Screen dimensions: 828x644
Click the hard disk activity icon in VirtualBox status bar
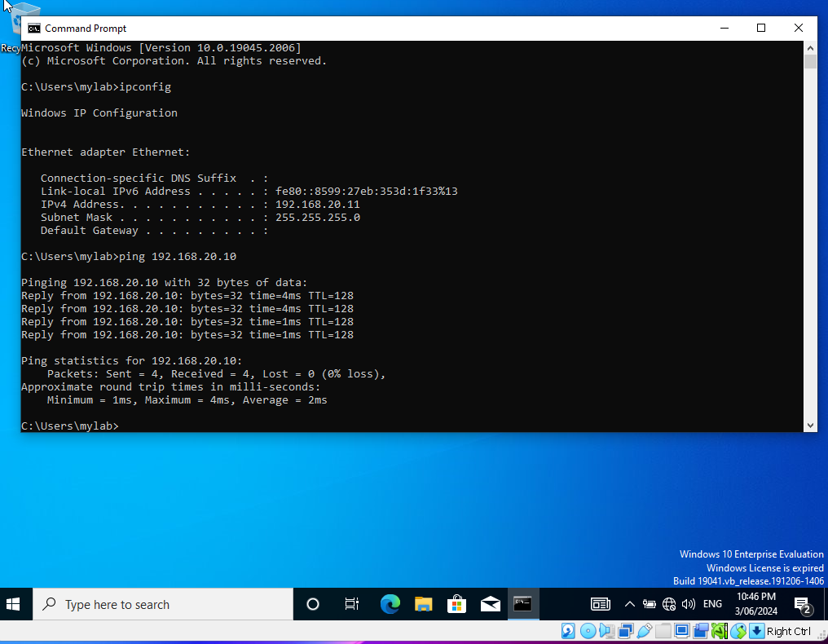(x=568, y=630)
